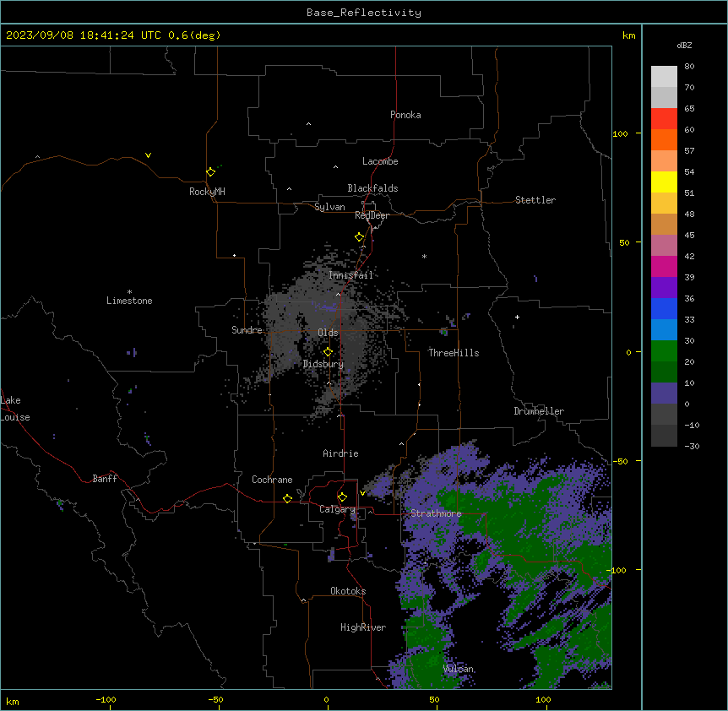The height and width of the screenshot is (711, 728).
Task: Click the RedDeer label
Action: (x=372, y=215)
